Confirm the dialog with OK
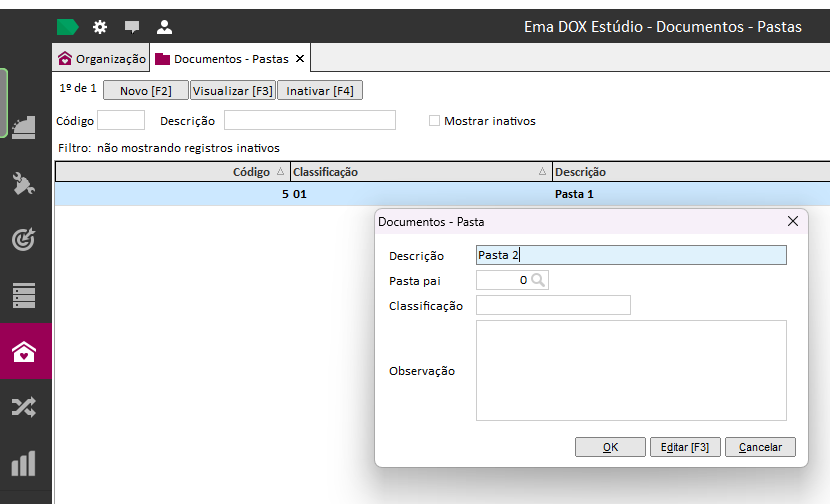 610,447
